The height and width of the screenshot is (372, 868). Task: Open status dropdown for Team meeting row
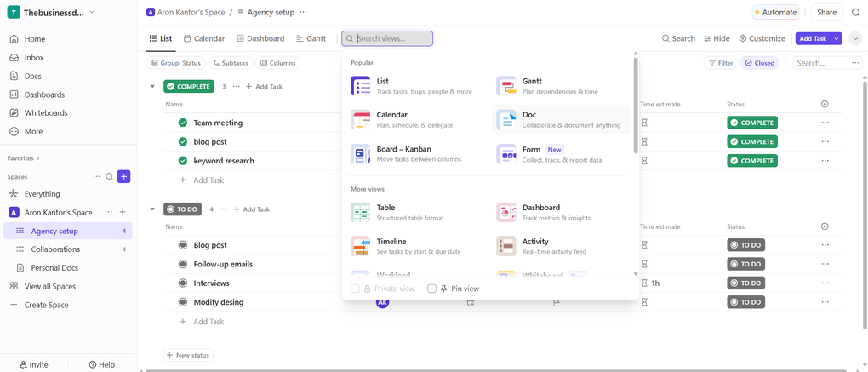click(x=751, y=123)
